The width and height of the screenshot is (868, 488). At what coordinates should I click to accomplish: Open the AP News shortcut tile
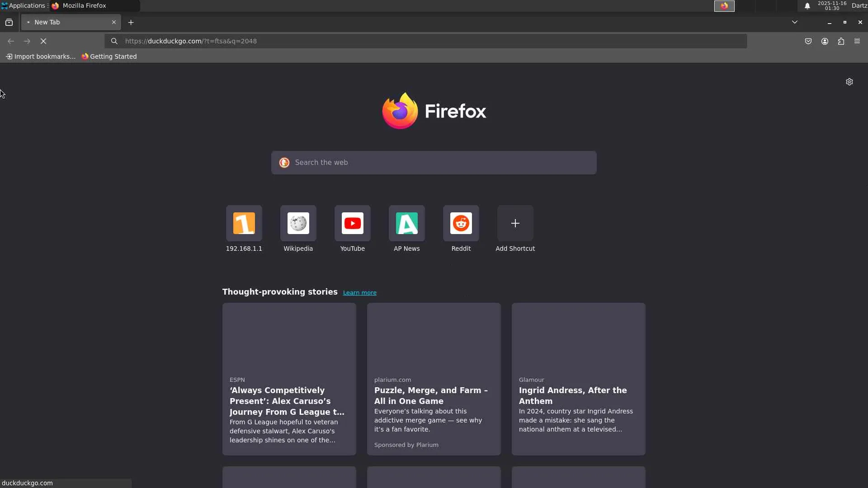pyautogui.click(x=406, y=224)
